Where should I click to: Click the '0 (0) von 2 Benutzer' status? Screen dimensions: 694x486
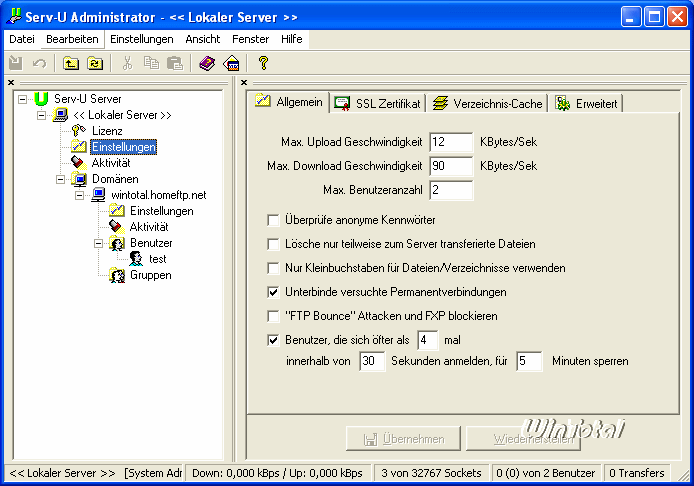point(545,473)
